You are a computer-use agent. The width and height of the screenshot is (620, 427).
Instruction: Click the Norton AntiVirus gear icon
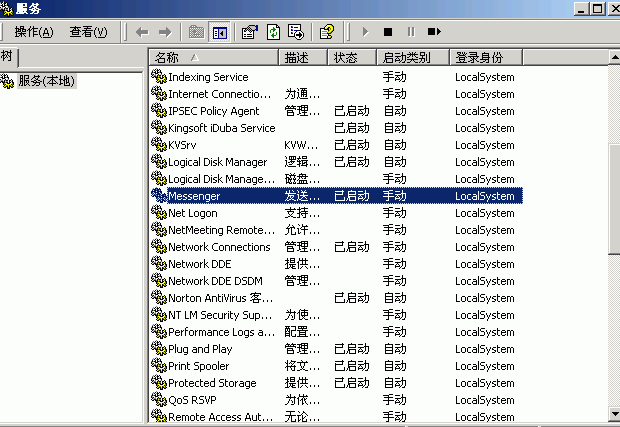click(159, 297)
